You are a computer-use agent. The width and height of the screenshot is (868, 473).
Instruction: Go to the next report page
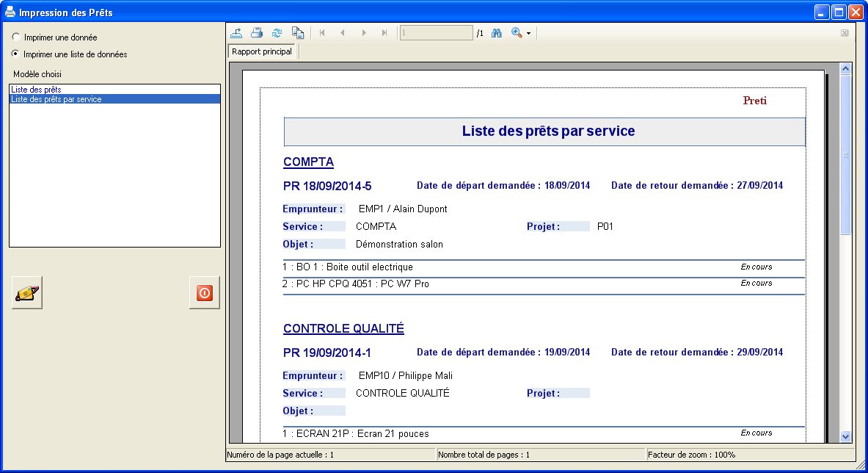364,33
